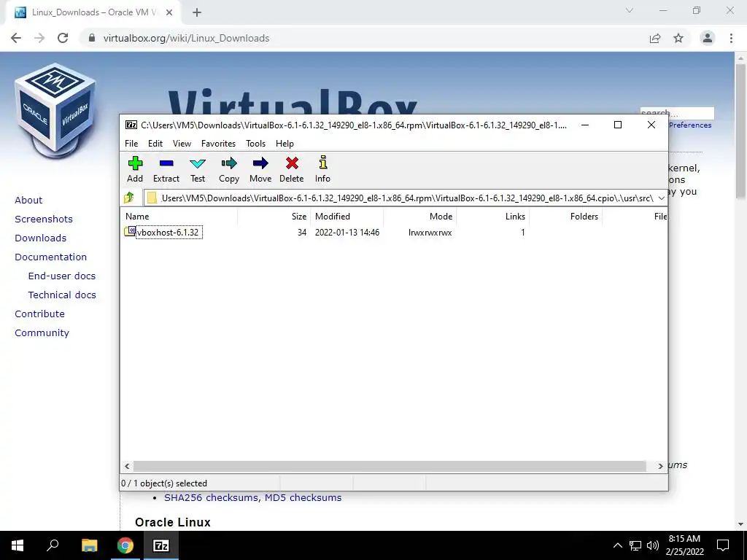Image resolution: width=747 pixels, height=560 pixels.
Task: Expand the 7-Zip path dropdown arrow
Action: point(661,198)
